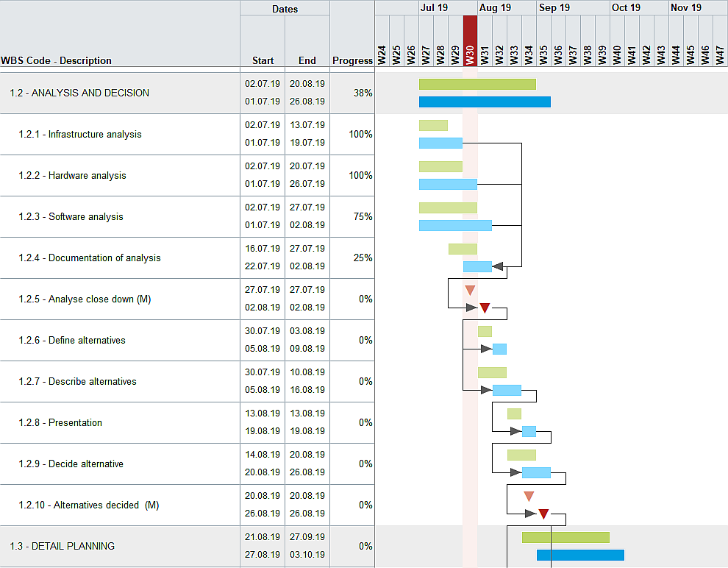Select the blue actual bar for Software analysis
728x568 pixels.
click(454, 225)
